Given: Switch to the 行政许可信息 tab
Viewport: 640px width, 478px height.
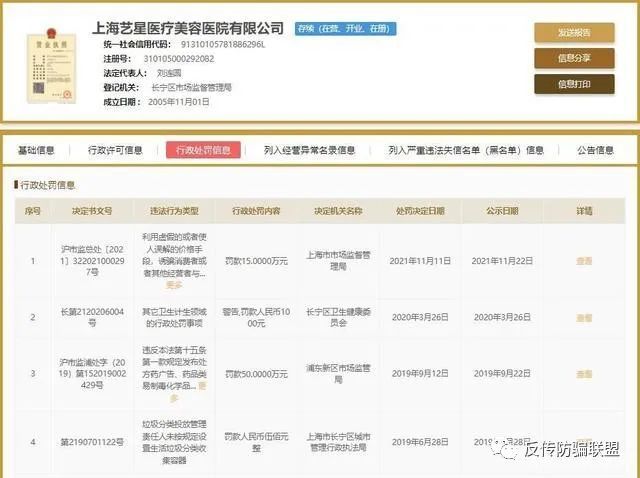Looking at the screenshot, I should click(x=115, y=150).
